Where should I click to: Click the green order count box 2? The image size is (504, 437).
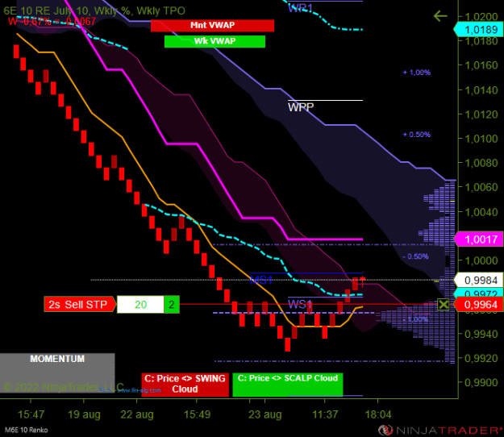(172, 304)
